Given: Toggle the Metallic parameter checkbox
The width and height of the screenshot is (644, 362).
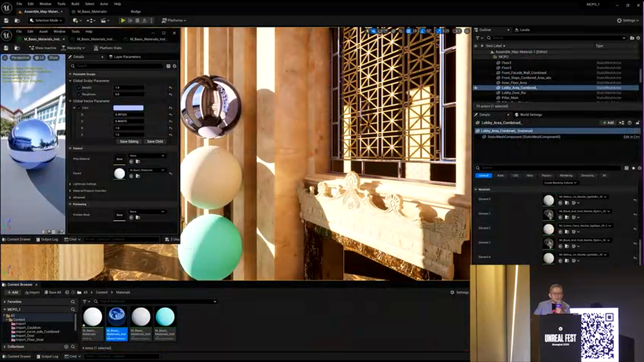Looking at the screenshot, I should (79, 87).
